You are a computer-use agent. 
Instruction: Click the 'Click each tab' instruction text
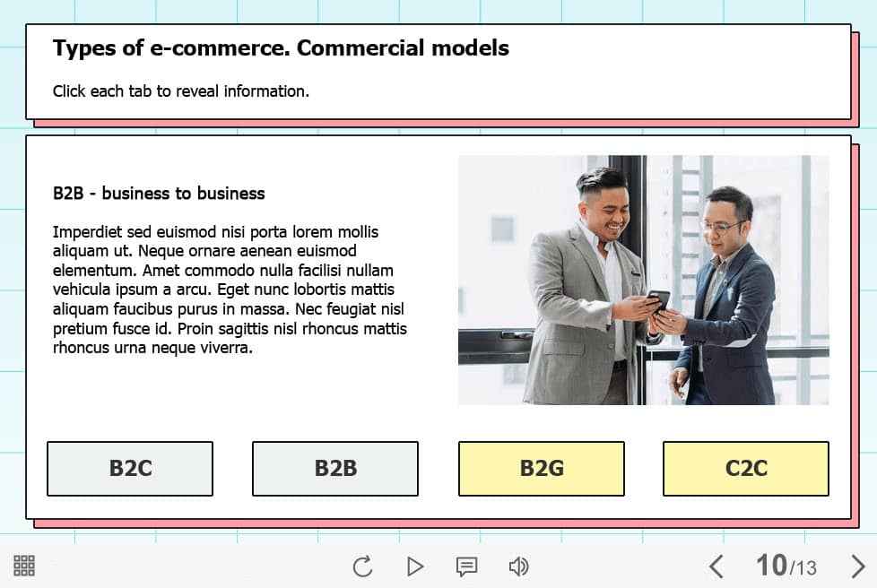coord(180,91)
